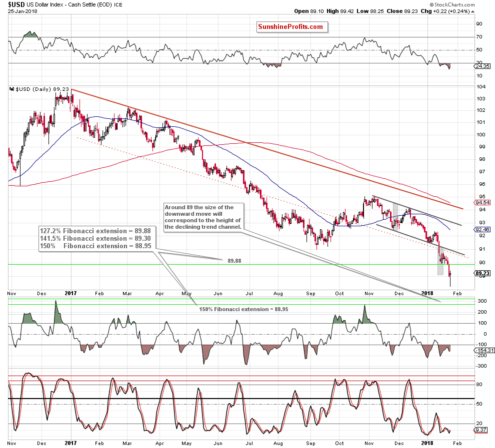The image size is (495, 448).
Task: Click the last price tag '89.23' on axis
Action: coord(482,273)
